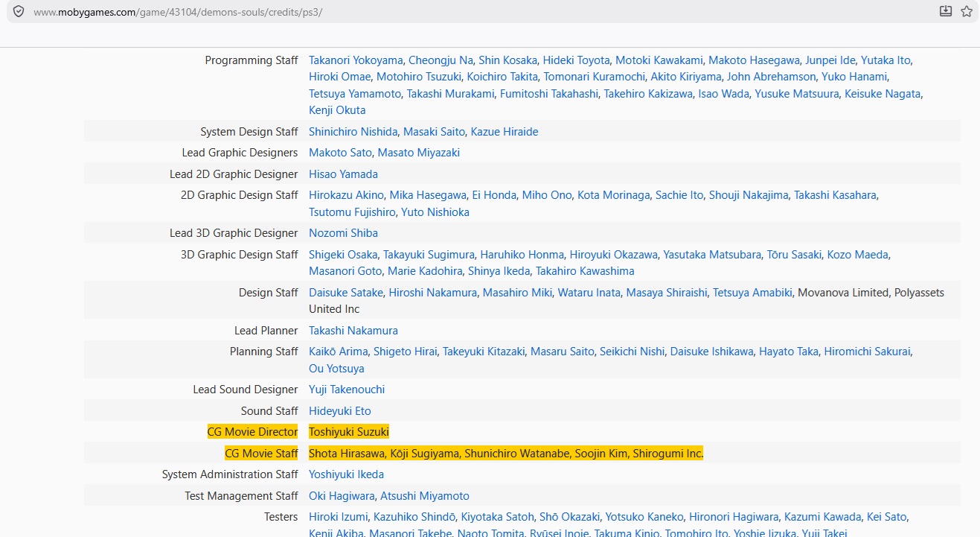This screenshot has height=537, width=980.
Task: Open Makoto Sato lead designer link
Action: (340, 153)
